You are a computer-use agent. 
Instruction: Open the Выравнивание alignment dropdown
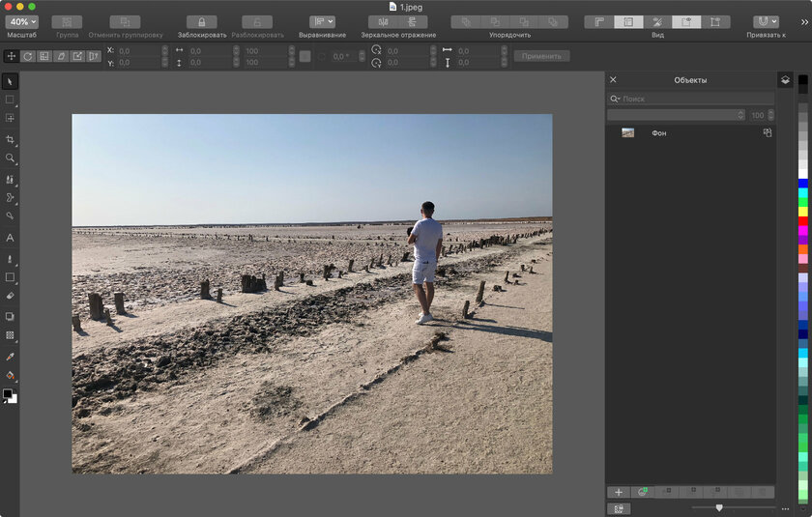point(322,21)
